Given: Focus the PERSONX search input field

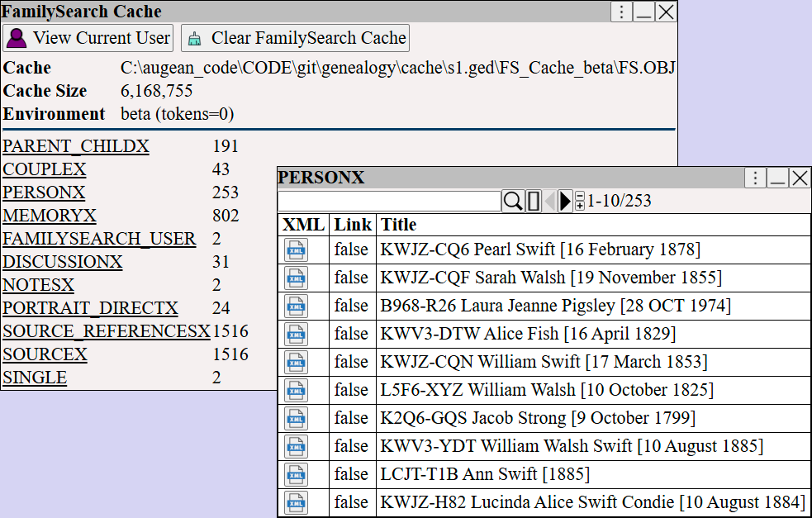Looking at the screenshot, I should click(389, 201).
